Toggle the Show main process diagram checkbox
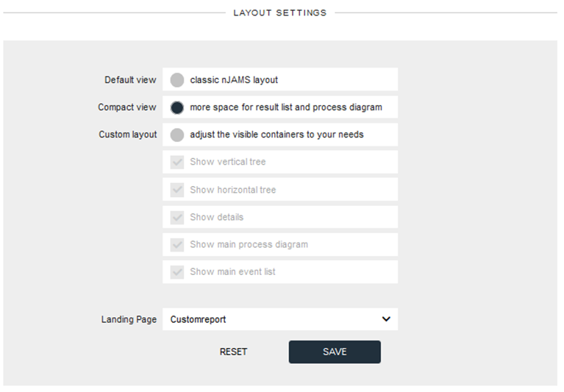Image resolution: width=564 pixels, height=392 pixels. (x=177, y=245)
